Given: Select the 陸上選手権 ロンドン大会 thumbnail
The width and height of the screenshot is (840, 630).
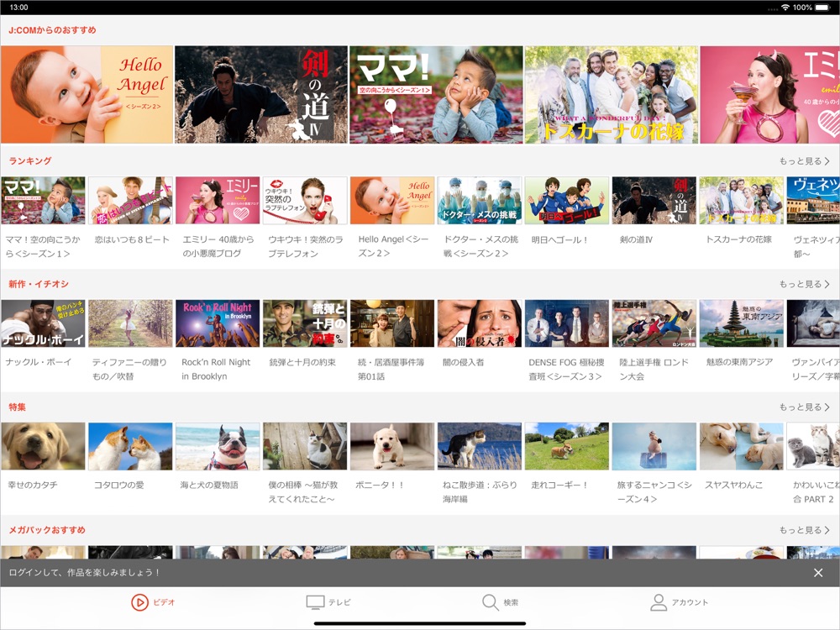Looking at the screenshot, I should point(654,323).
